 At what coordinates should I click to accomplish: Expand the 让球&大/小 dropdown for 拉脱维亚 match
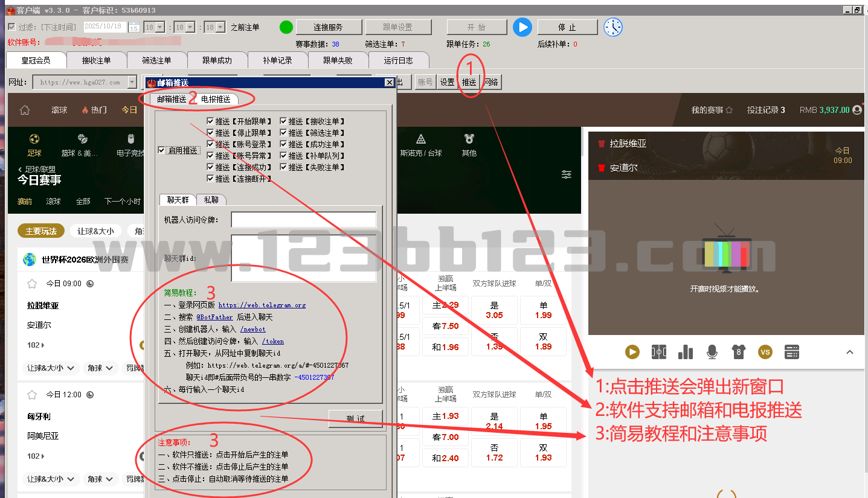pyautogui.click(x=52, y=368)
